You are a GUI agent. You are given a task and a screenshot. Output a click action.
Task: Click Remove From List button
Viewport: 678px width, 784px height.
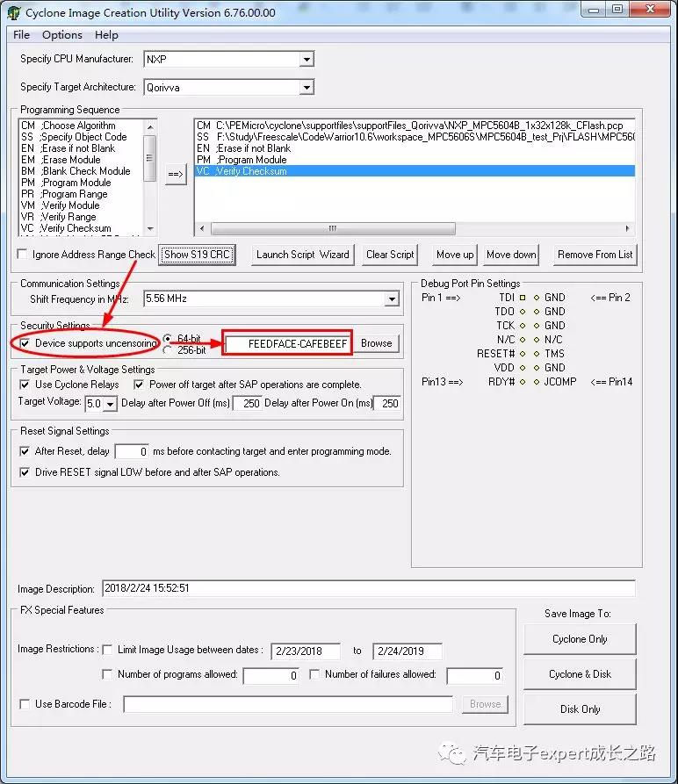pos(595,255)
